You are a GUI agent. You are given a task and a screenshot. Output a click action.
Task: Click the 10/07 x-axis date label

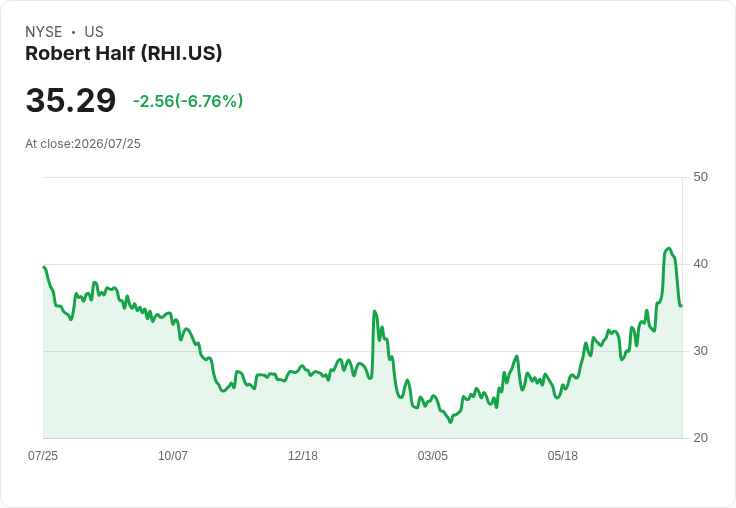pos(173,455)
